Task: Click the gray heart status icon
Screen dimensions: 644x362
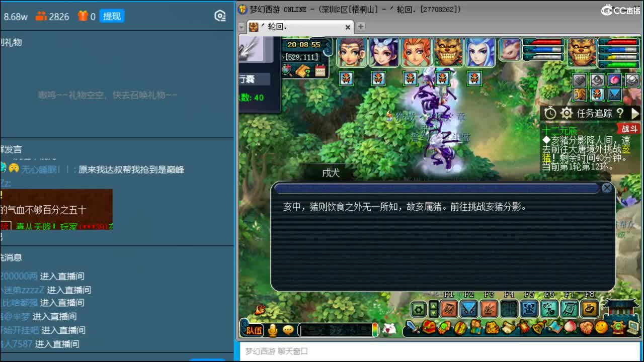Action: pos(580,80)
